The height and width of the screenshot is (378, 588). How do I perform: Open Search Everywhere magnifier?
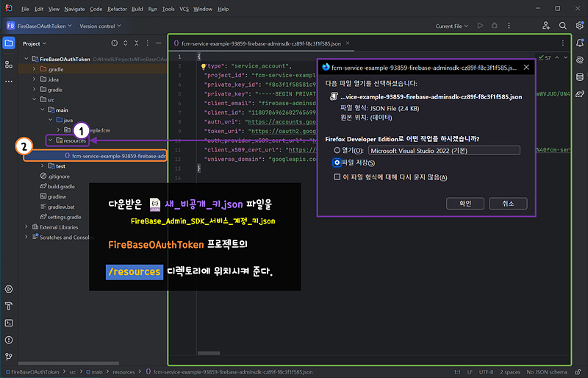pyautogui.click(x=562, y=26)
